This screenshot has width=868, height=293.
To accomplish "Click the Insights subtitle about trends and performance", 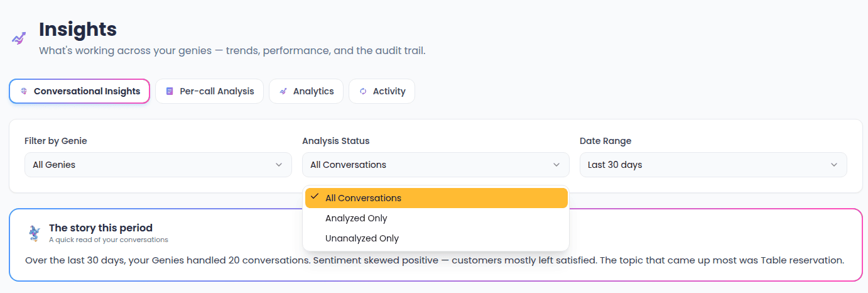I will (232, 50).
